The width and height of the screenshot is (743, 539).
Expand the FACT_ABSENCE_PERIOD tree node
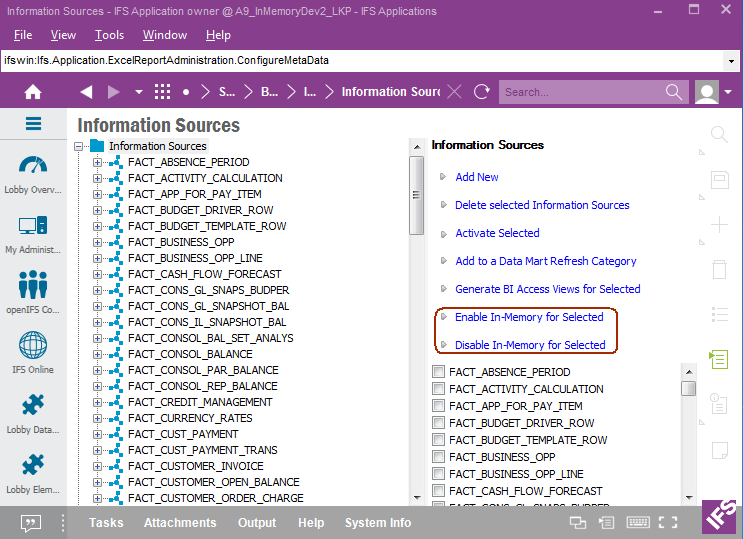97,162
